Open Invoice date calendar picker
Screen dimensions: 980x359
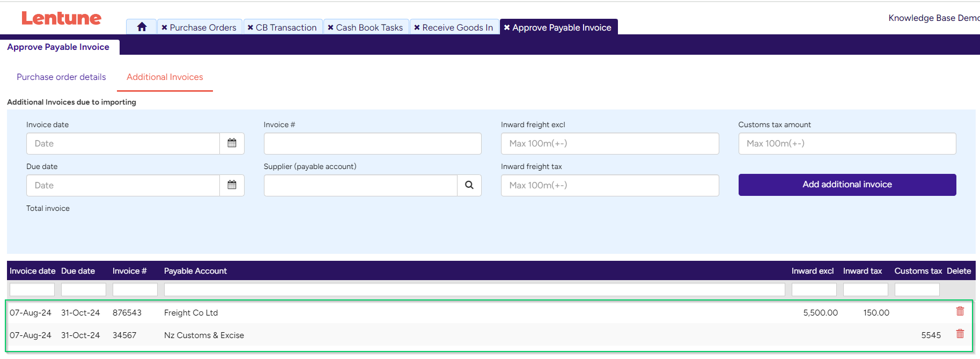coord(232,143)
